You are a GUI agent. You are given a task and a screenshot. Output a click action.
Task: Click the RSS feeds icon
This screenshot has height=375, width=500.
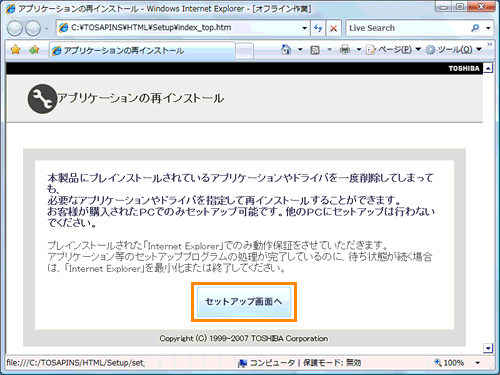(315, 50)
